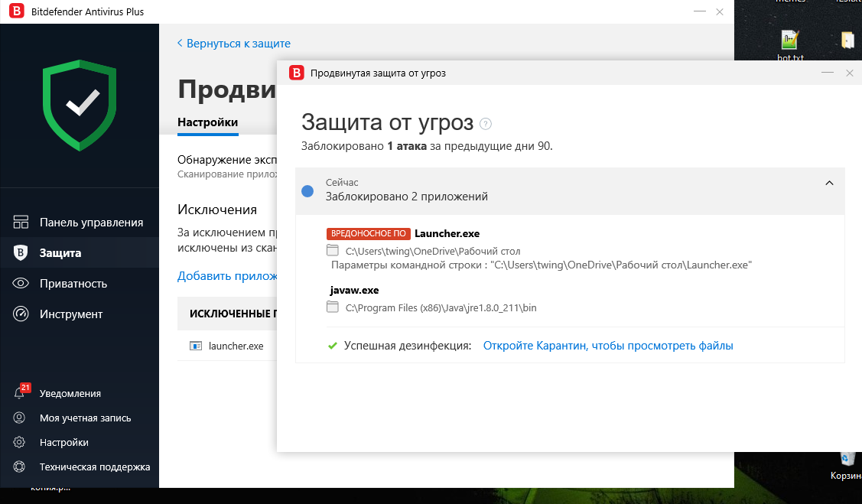Open bot.txt desktop file icon
Screen dimensions: 862x504
coord(790,41)
